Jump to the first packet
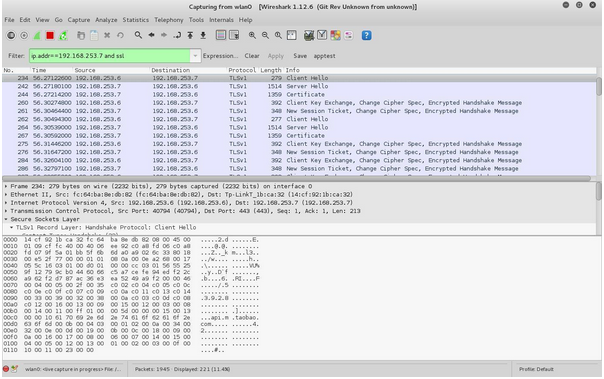The height and width of the screenshot is (379, 604). (x=190, y=35)
